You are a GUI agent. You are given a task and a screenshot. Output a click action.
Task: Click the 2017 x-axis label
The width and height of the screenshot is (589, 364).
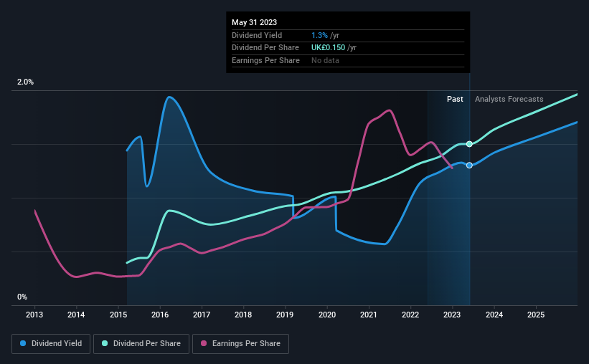202,315
